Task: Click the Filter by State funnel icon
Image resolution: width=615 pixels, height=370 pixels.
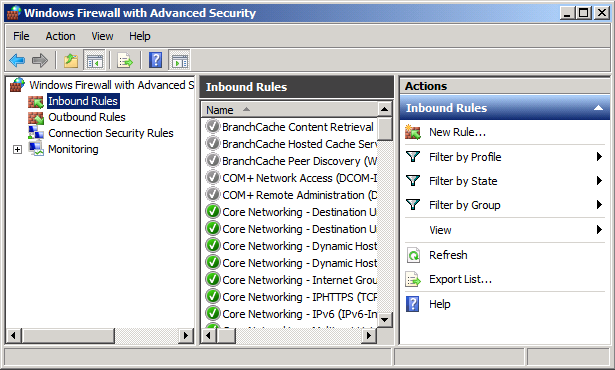Action: [x=413, y=180]
